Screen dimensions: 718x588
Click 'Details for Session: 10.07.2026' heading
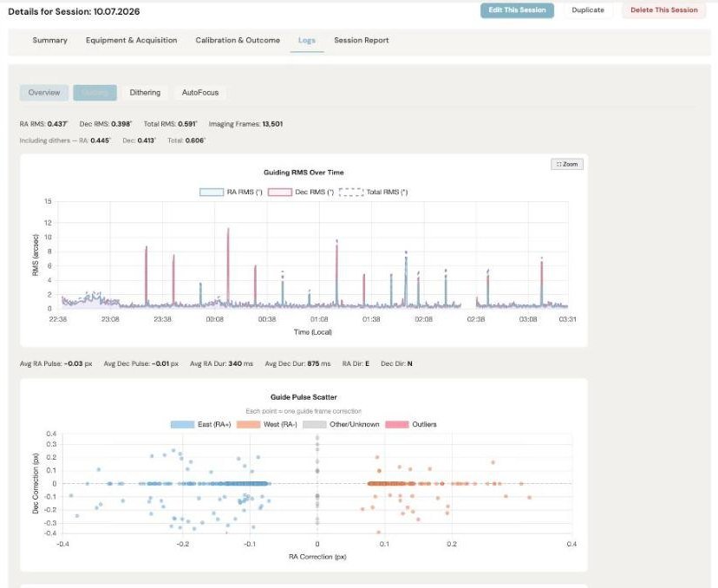point(75,11)
